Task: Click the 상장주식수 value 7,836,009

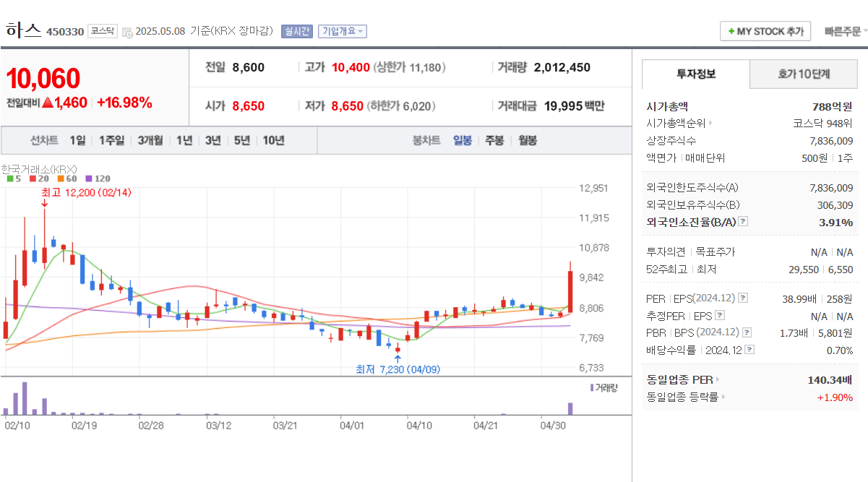Action: [x=832, y=141]
